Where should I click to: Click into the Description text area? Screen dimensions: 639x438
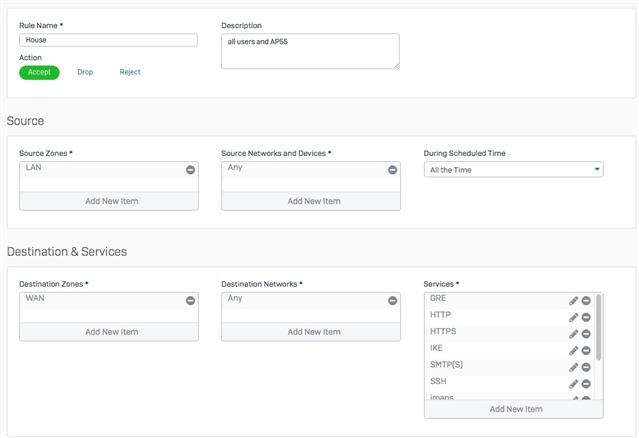[310, 51]
